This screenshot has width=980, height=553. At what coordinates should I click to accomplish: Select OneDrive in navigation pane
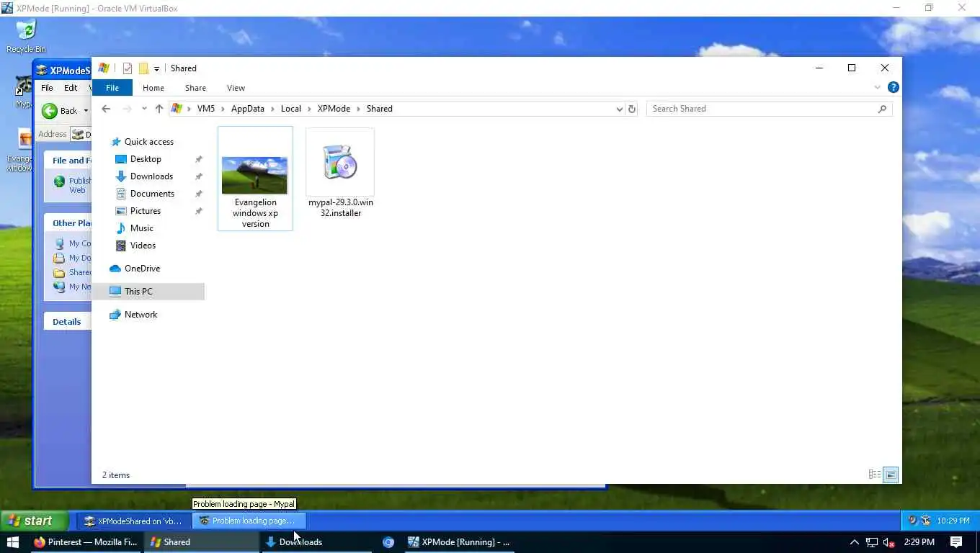click(142, 269)
